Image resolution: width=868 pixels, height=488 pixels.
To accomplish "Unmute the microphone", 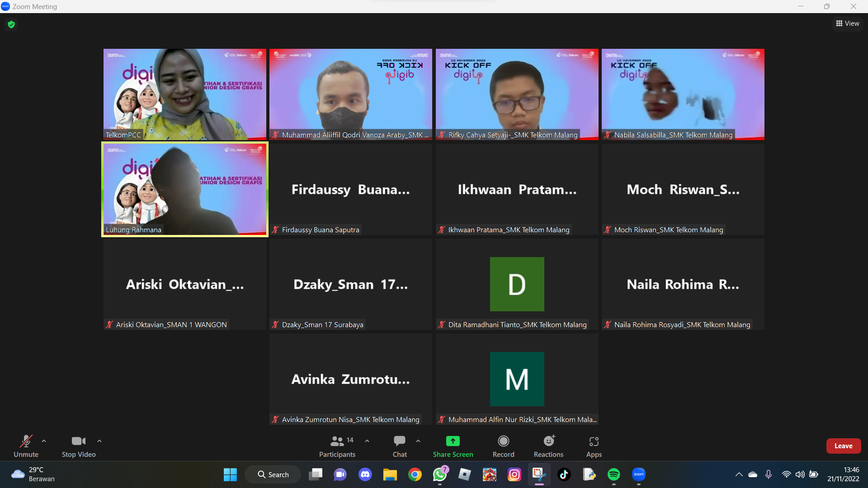I will 26,446.
